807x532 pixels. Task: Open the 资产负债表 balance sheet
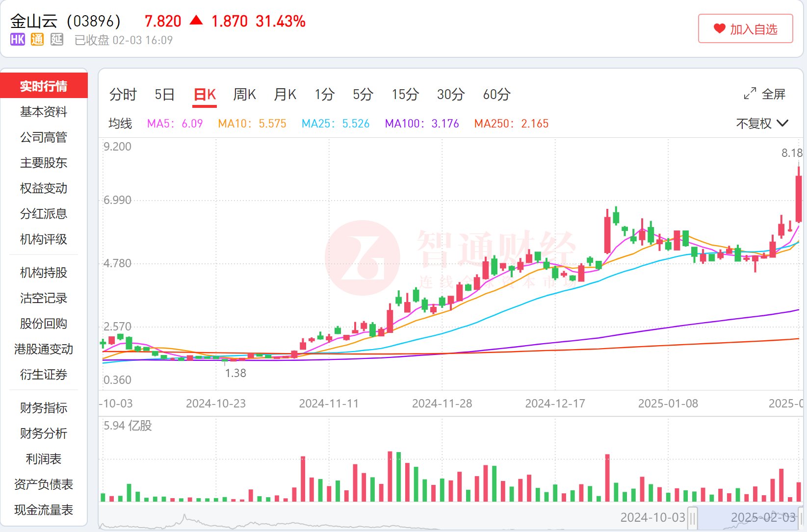[x=44, y=484]
